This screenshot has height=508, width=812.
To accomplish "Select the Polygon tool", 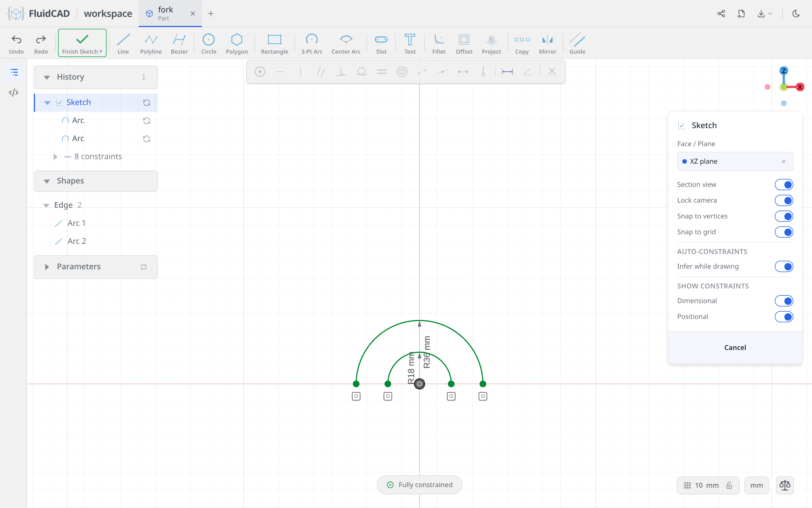I will [237, 44].
